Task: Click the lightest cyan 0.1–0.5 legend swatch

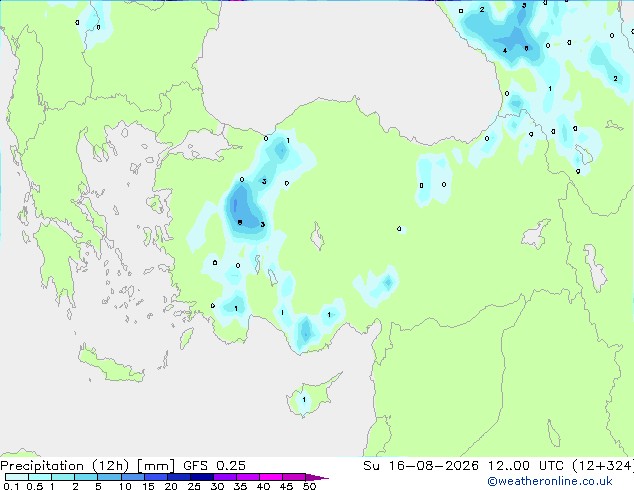Action: click(17, 477)
